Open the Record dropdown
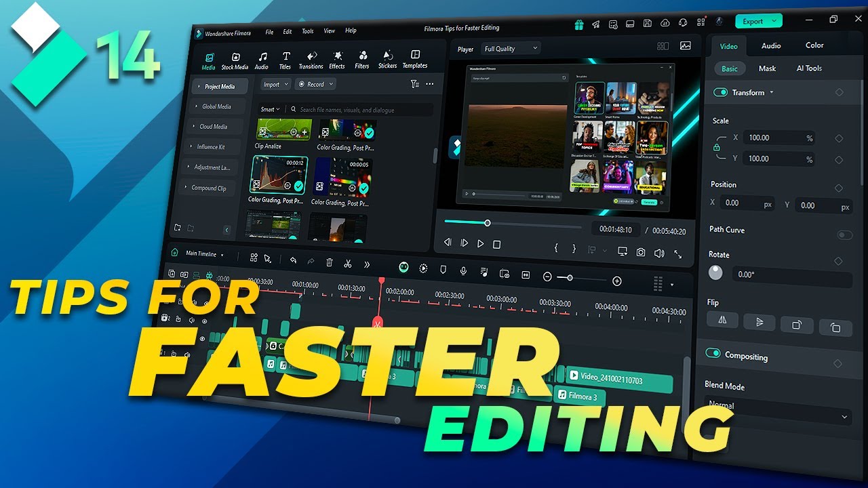 [x=317, y=84]
